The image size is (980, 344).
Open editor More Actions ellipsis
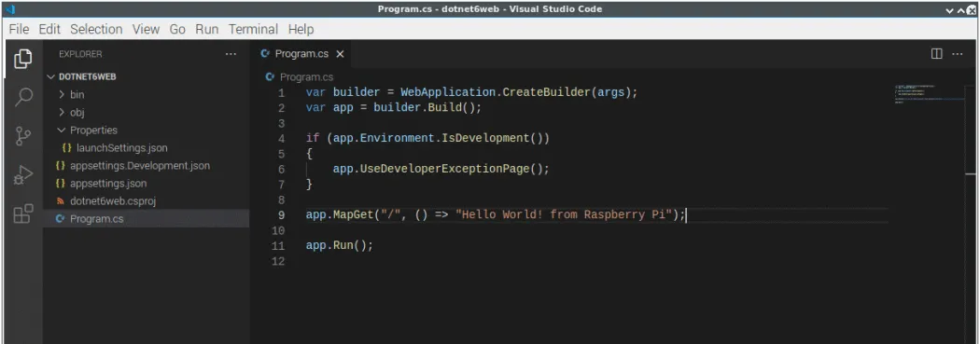pyautogui.click(x=957, y=54)
